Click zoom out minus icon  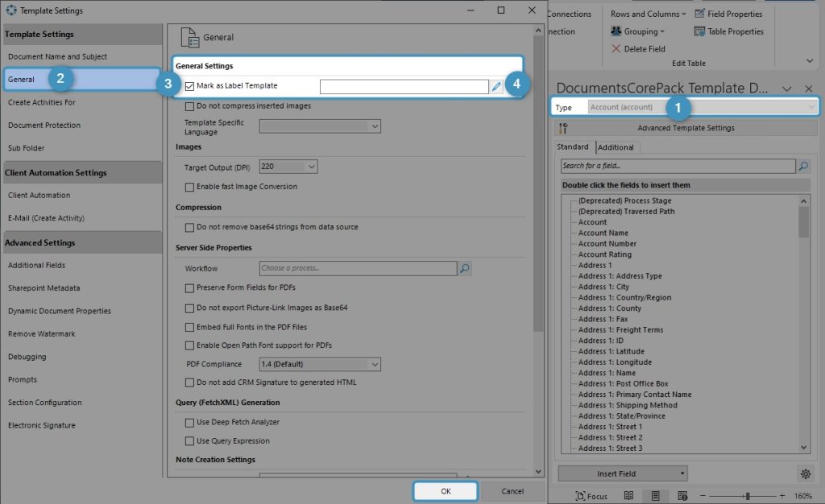tap(703, 496)
